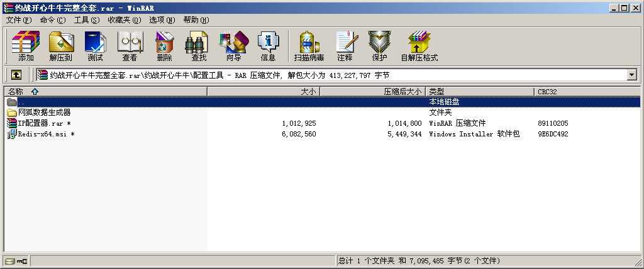Click type text WinRAR 压缩文件
Screen dimensions: 644x269
[x=458, y=123]
